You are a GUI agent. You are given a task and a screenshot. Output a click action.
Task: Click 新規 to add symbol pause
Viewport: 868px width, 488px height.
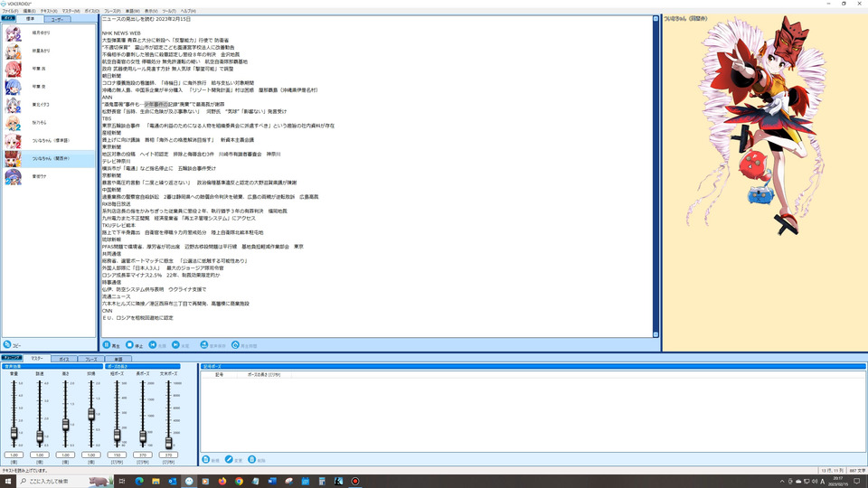pos(211,460)
